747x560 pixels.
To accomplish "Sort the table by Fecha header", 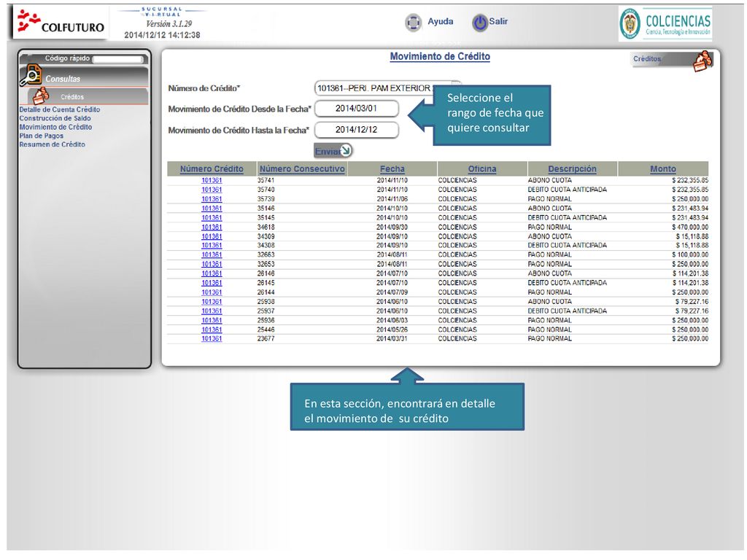I will tap(392, 169).
